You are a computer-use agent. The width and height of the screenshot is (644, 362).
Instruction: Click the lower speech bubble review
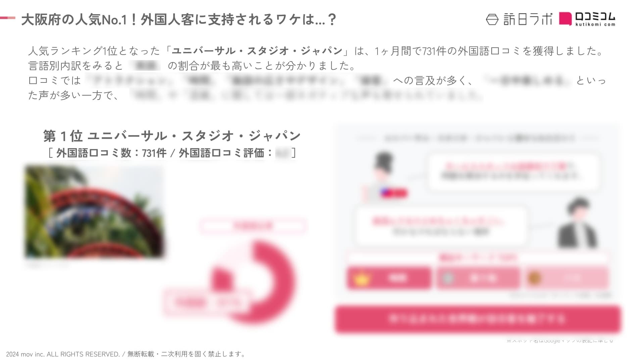pyautogui.click(x=440, y=226)
